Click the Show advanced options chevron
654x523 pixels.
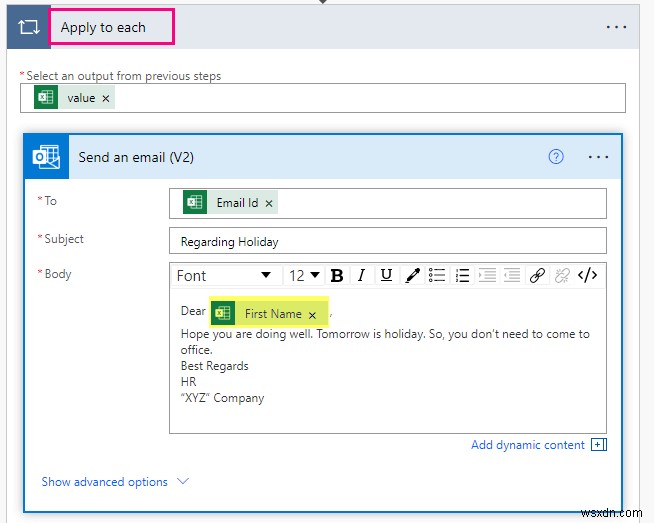point(183,482)
